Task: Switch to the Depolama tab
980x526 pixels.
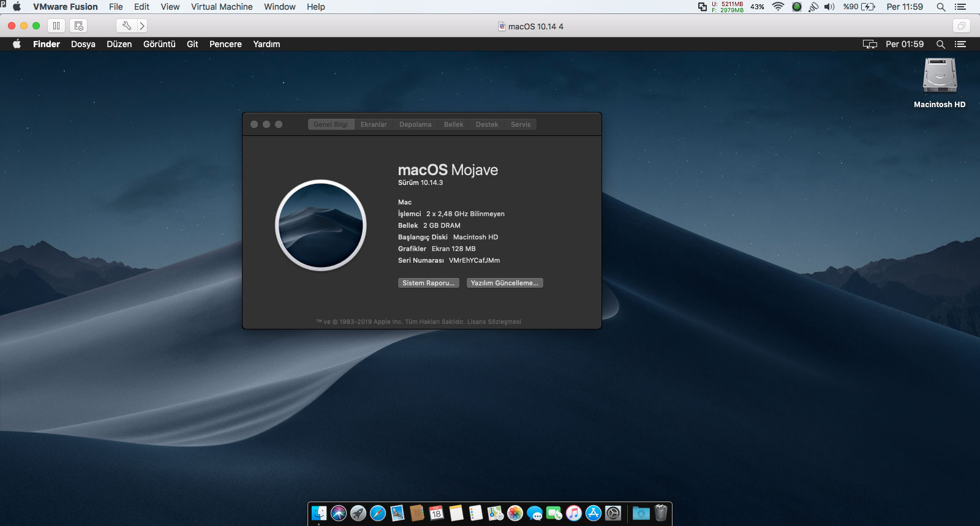Action: (x=415, y=124)
